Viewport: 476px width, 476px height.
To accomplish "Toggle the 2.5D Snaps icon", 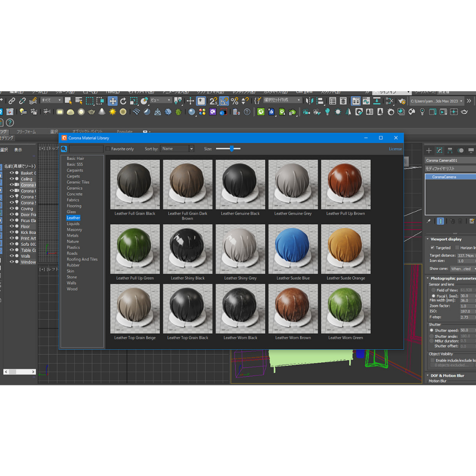I will 213,101.
